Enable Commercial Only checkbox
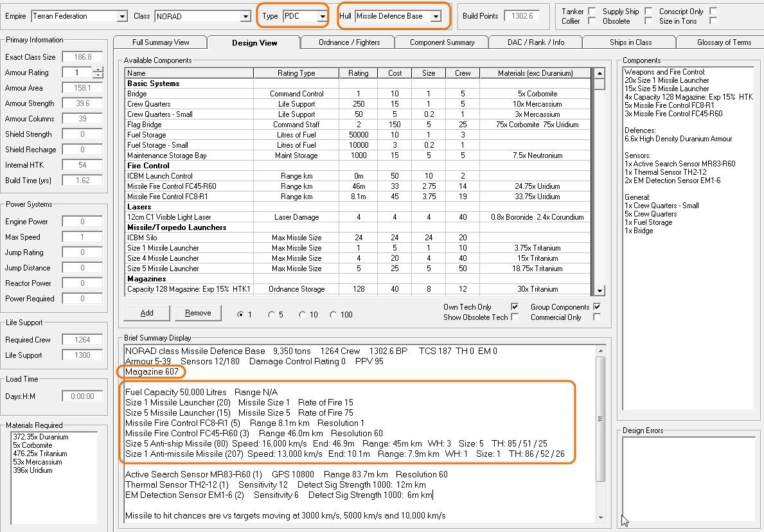Screen dimensions: 764x532 [597, 317]
